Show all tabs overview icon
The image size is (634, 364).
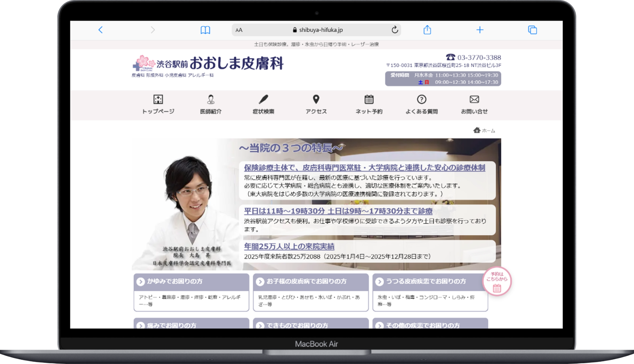click(x=532, y=30)
